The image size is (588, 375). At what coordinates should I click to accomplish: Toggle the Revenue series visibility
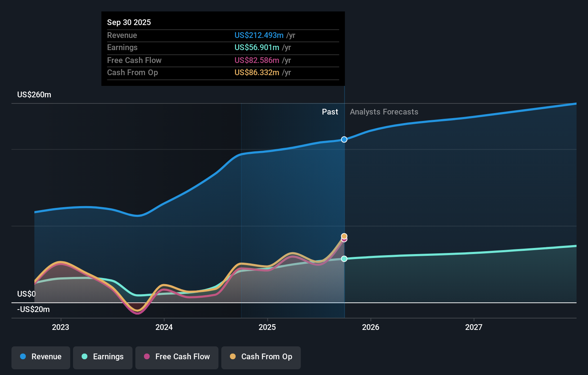coord(40,357)
